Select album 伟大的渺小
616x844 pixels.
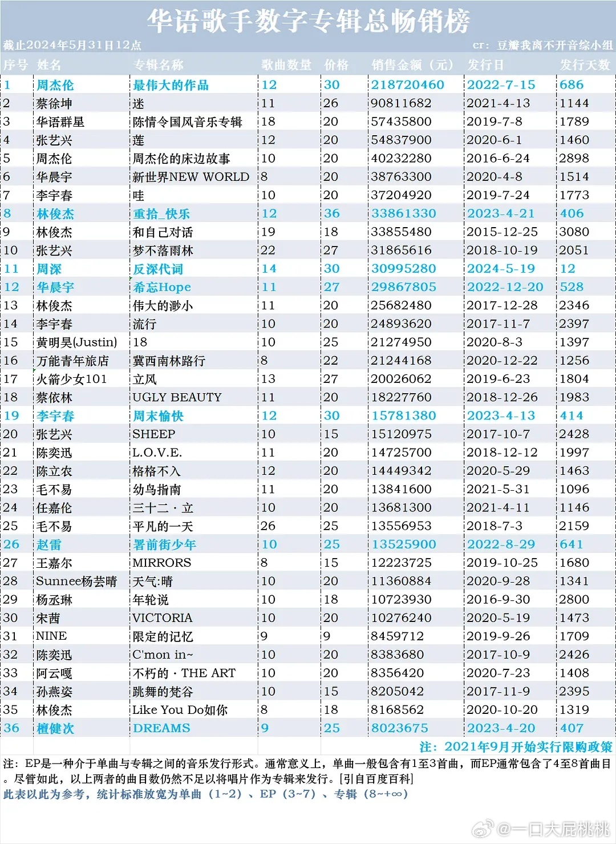(x=163, y=305)
